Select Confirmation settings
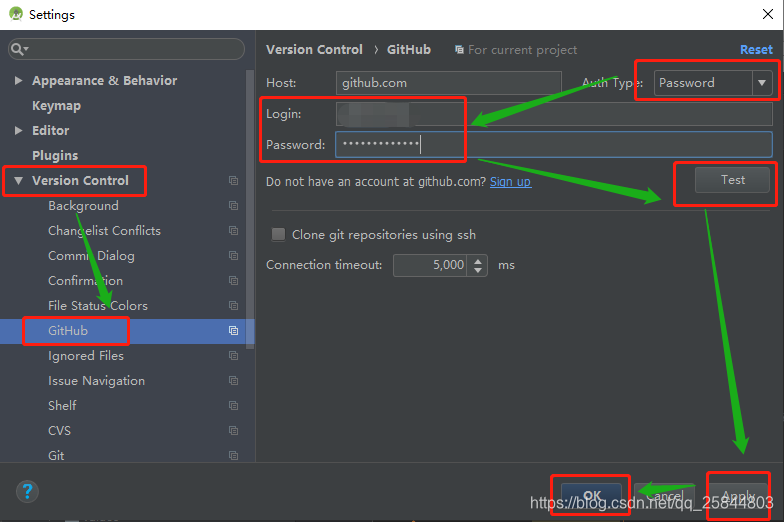The width and height of the screenshot is (784, 522). 86,280
